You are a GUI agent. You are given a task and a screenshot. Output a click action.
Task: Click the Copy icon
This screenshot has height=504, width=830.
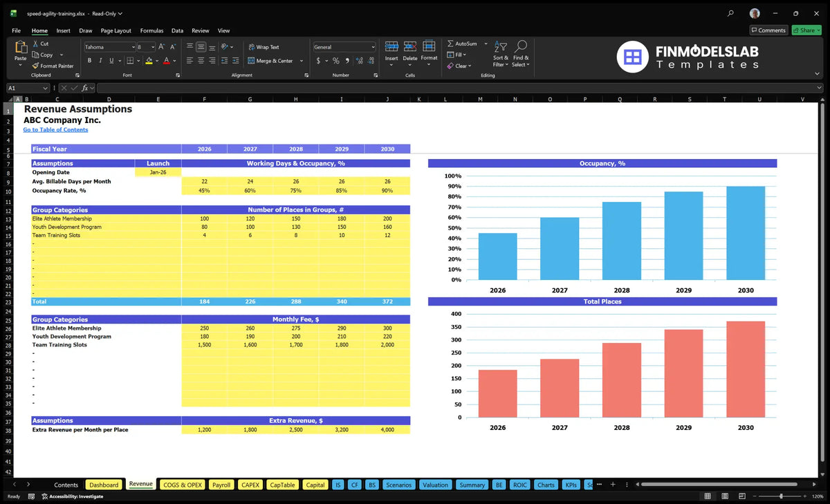point(35,55)
